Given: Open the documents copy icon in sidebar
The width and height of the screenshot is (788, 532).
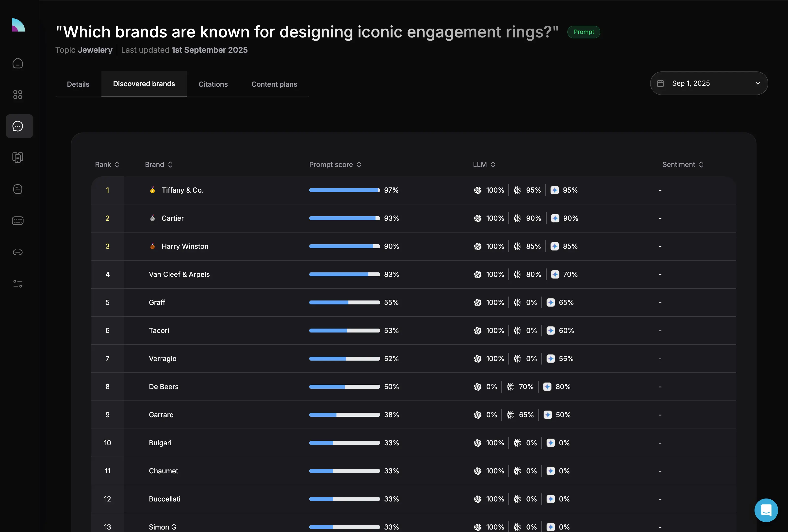Looking at the screenshot, I should click(x=18, y=158).
